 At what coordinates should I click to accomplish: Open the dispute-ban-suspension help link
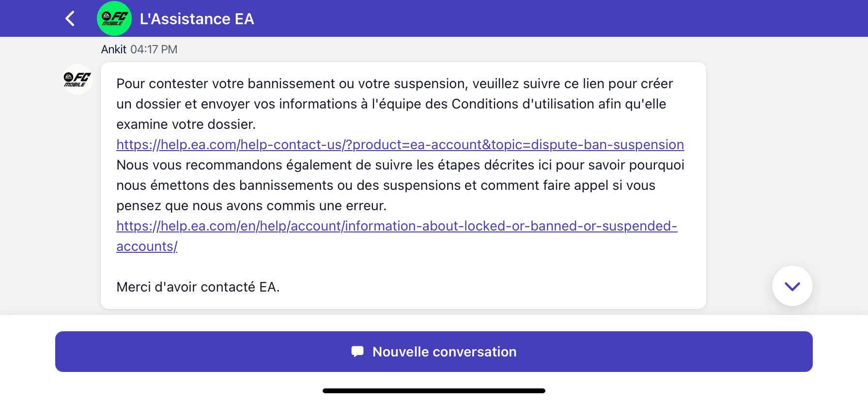(x=400, y=145)
